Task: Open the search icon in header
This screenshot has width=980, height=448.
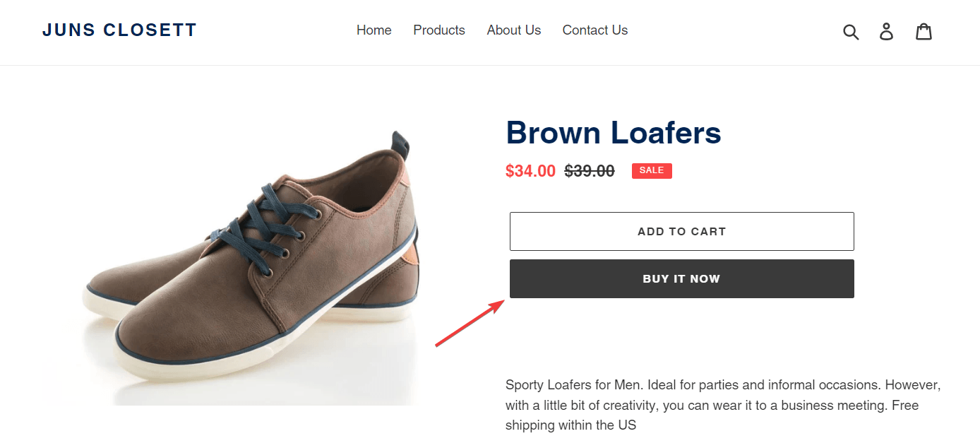Action: [851, 32]
